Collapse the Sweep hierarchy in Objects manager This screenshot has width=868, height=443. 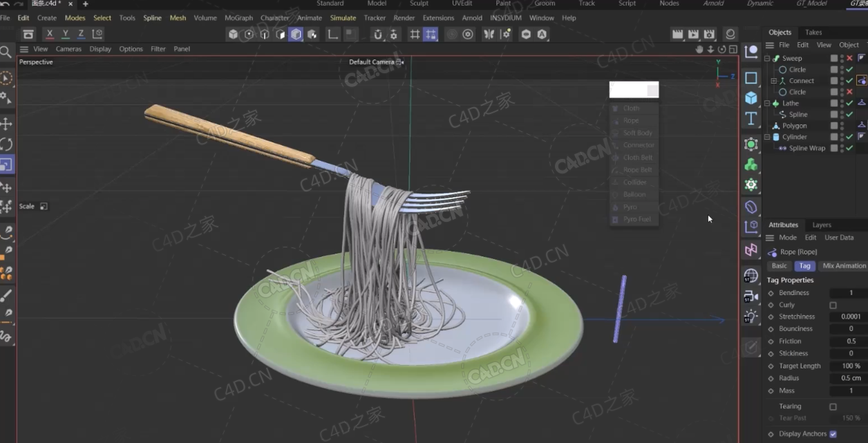point(766,58)
